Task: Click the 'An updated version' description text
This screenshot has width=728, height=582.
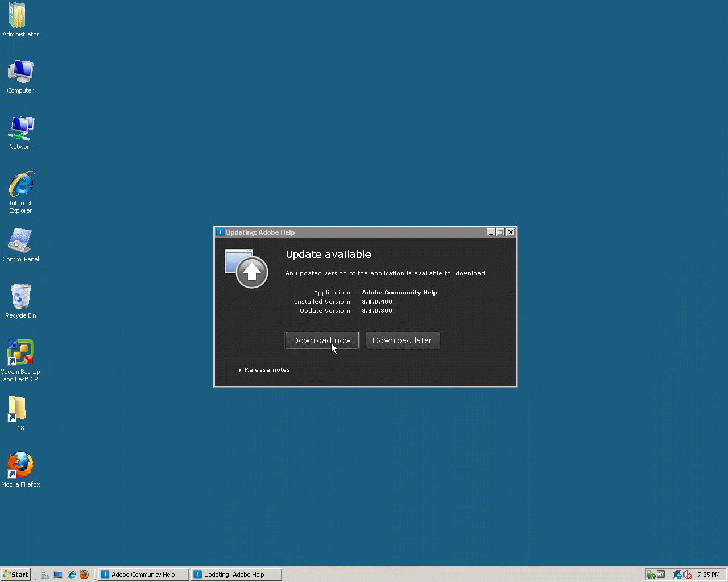Action: (x=386, y=273)
